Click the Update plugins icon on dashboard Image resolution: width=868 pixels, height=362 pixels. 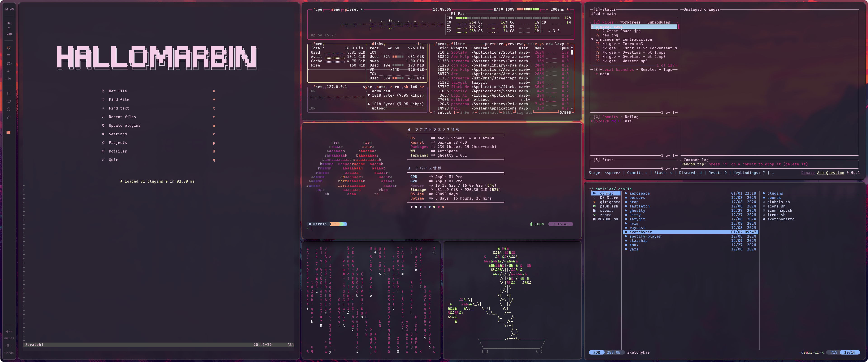(103, 126)
